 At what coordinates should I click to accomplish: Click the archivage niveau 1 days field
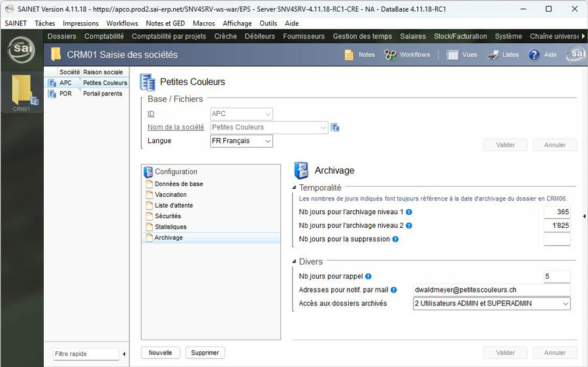point(557,212)
